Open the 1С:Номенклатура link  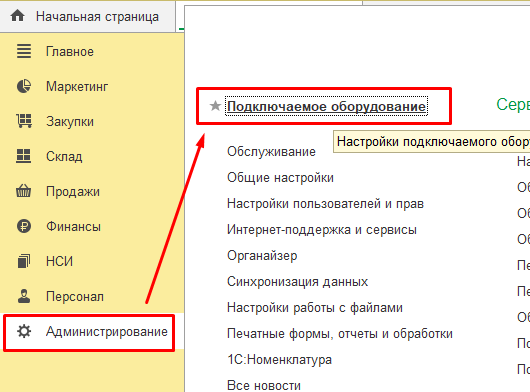click(279, 360)
